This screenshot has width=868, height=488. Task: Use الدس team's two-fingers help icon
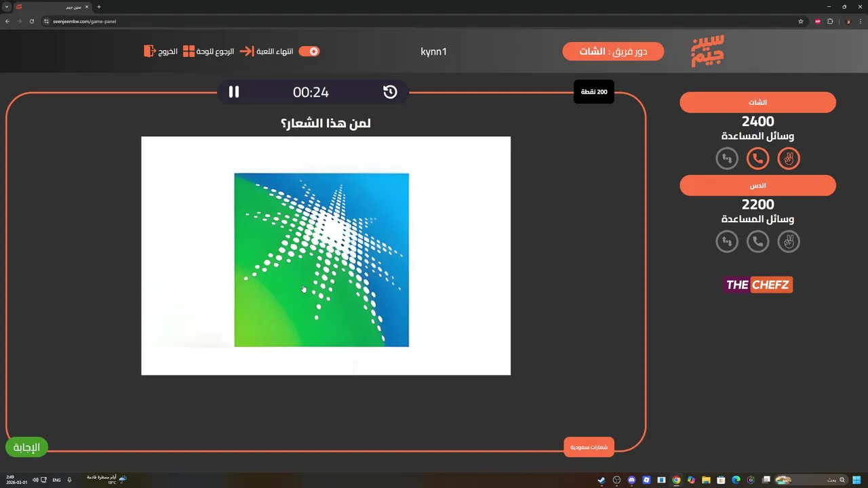point(789,241)
